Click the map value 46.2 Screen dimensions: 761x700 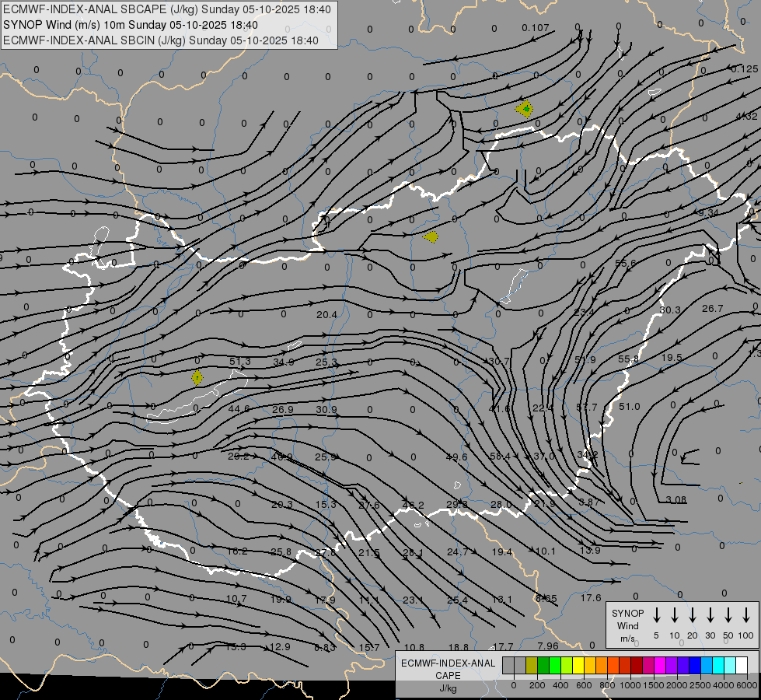(x=414, y=506)
